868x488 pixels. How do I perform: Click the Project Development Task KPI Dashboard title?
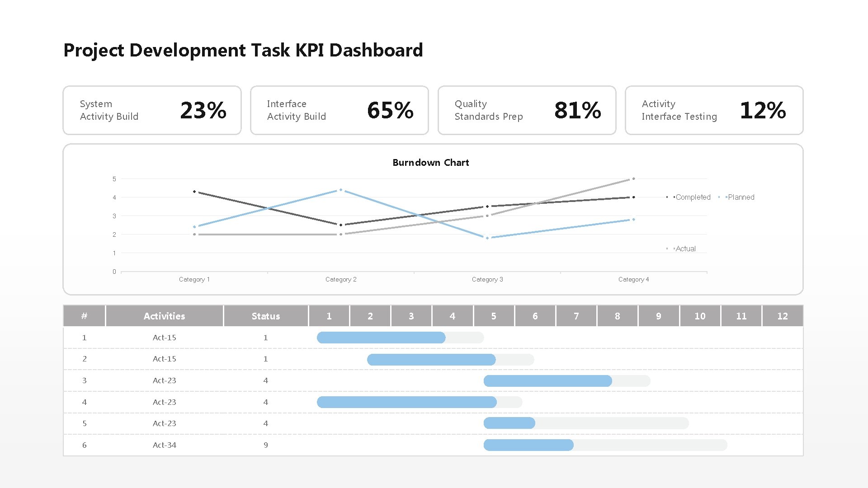point(243,50)
